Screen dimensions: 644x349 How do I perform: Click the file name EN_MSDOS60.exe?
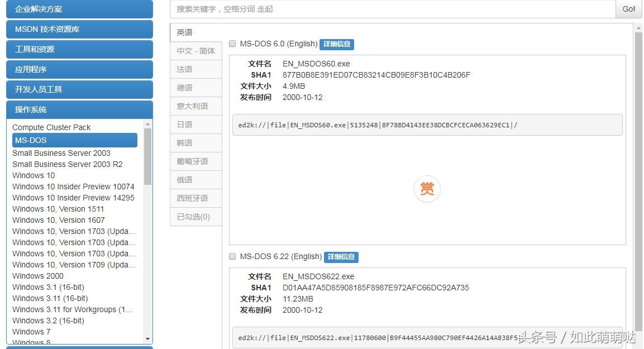pyautogui.click(x=316, y=64)
